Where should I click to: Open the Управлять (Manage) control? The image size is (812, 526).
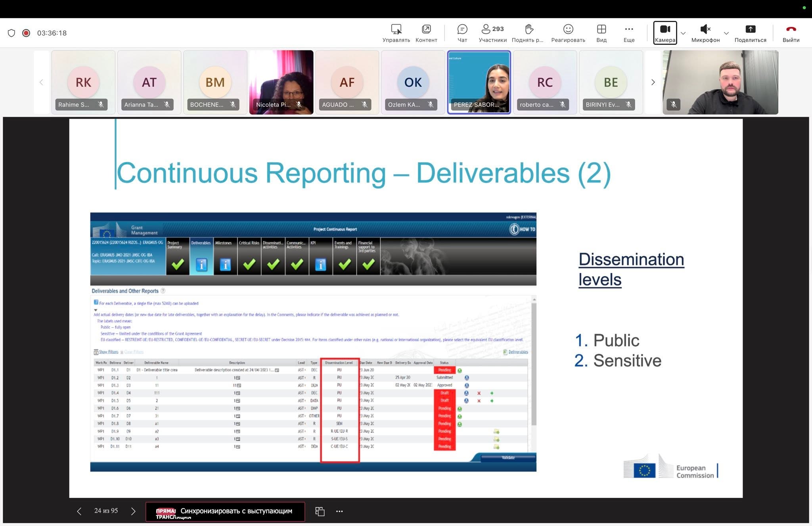(x=396, y=33)
